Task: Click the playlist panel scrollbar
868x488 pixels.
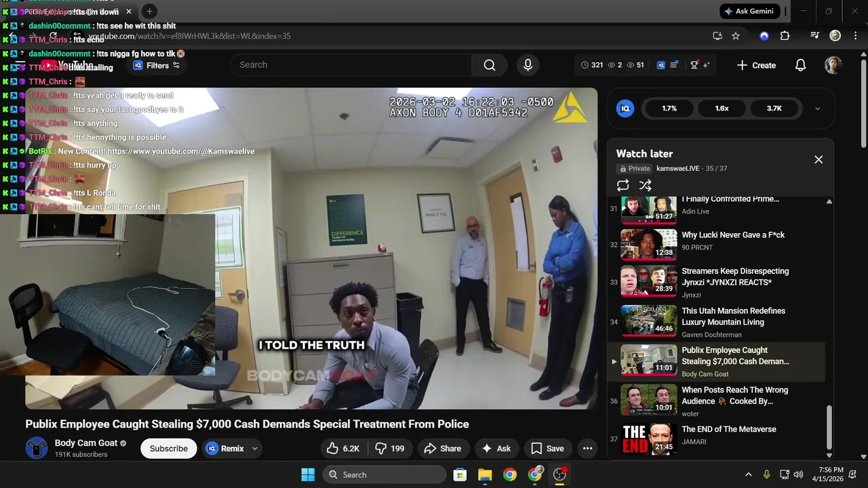Action: 829,427
